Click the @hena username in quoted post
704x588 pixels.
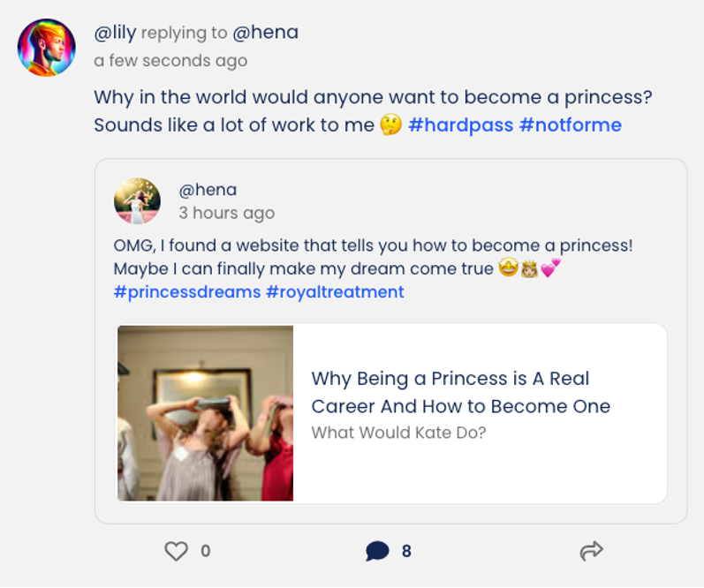(208, 190)
